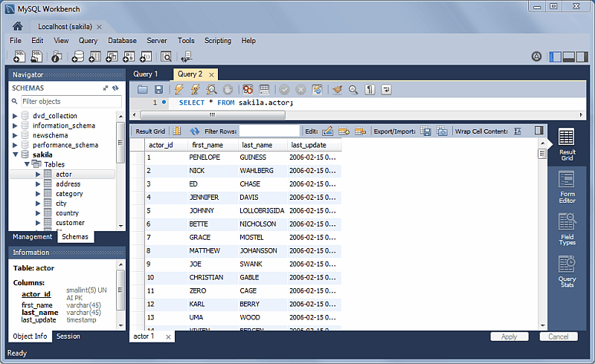Expand the dvd_collection schema
This screenshot has height=364, width=595.
point(15,116)
